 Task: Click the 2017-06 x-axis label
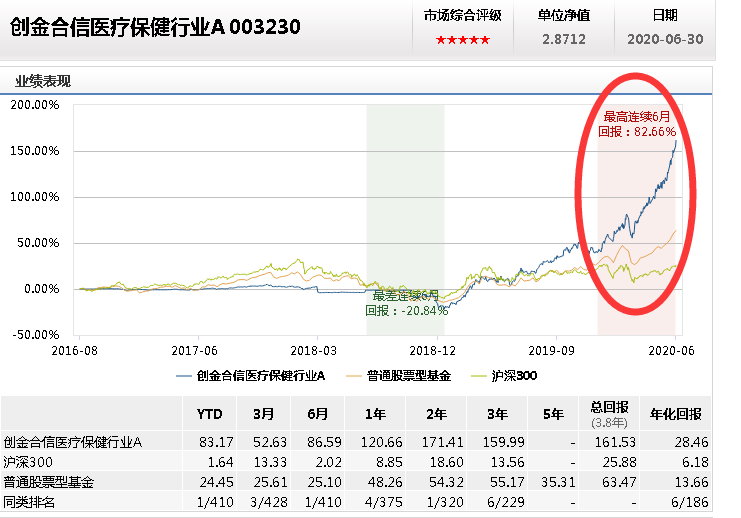(x=194, y=351)
